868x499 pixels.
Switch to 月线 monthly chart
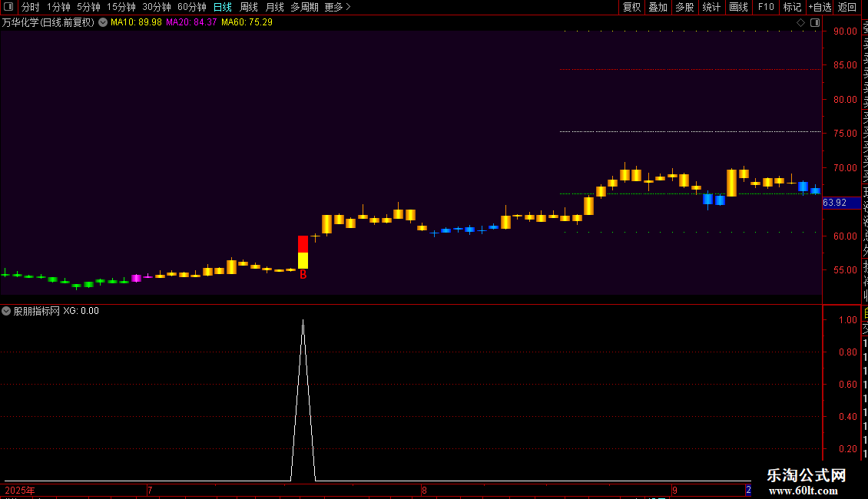(274, 7)
